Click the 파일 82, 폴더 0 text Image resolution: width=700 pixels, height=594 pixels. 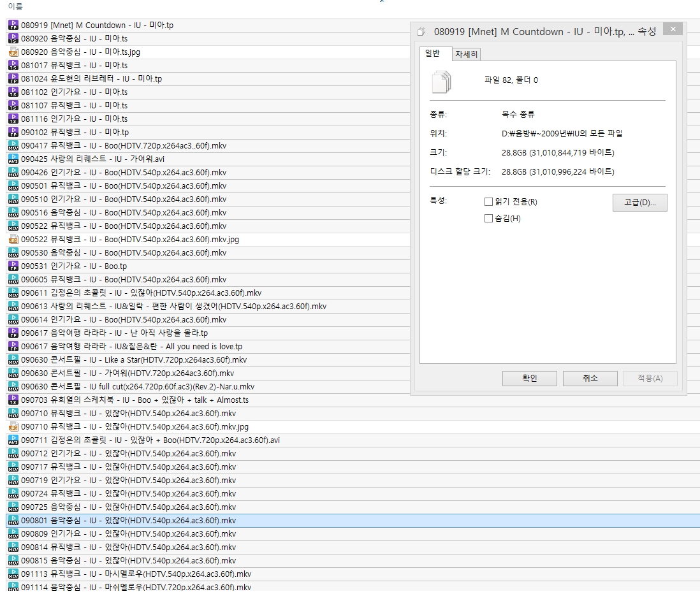point(511,80)
